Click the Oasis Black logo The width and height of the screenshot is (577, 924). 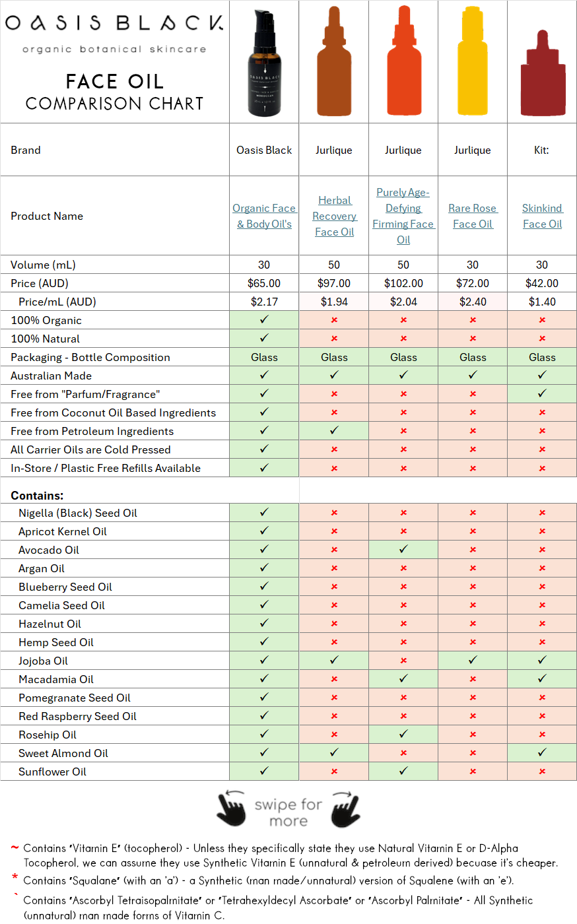[114, 23]
